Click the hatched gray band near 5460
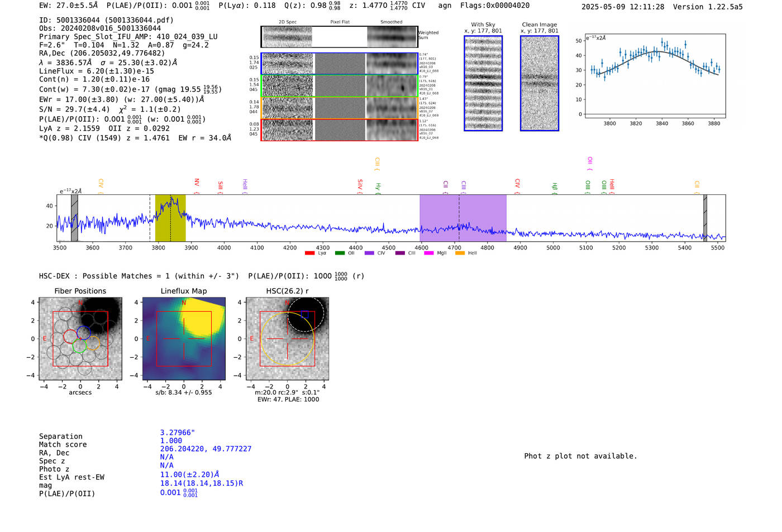782x532 pixels. coord(705,218)
